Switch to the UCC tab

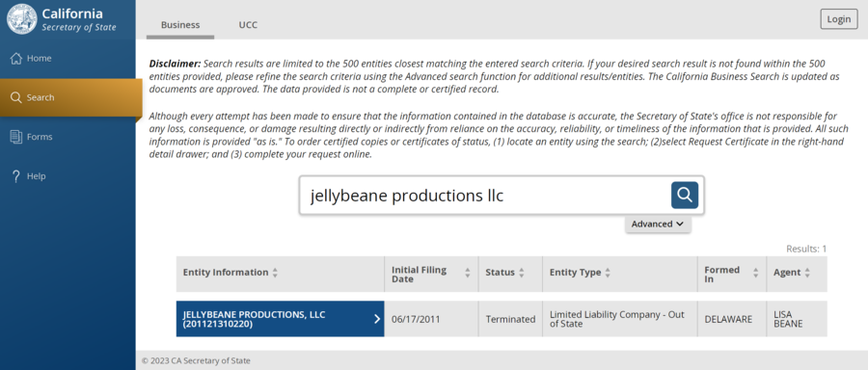pos(248,25)
